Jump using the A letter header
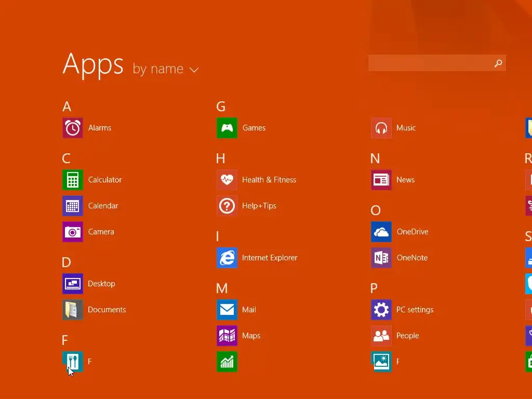The image size is (532, 399). (67, 107)
